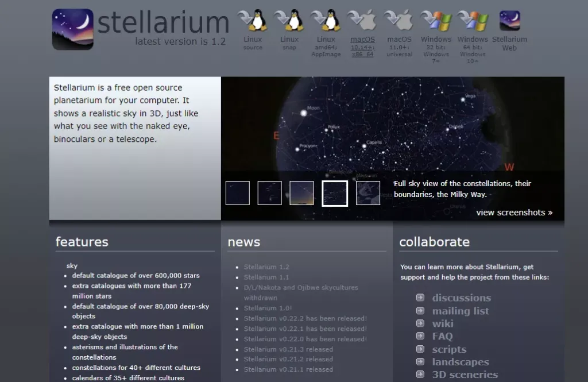This screenshot has height=382, width=588.
Task: Download macOS 10.14+ x86_64 icon
Action: coord(362,20)
